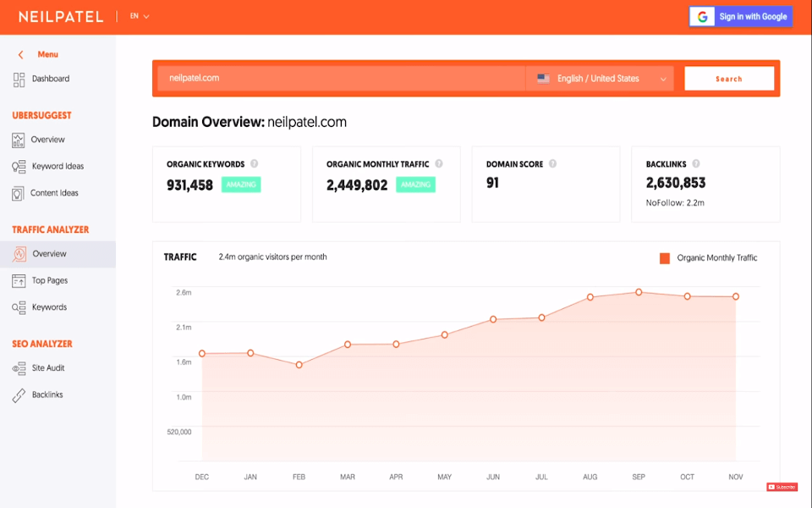Viewport: 812px width, 508px height.
Task: Click the Backlinks chain icon
Action: click(19, 395)
